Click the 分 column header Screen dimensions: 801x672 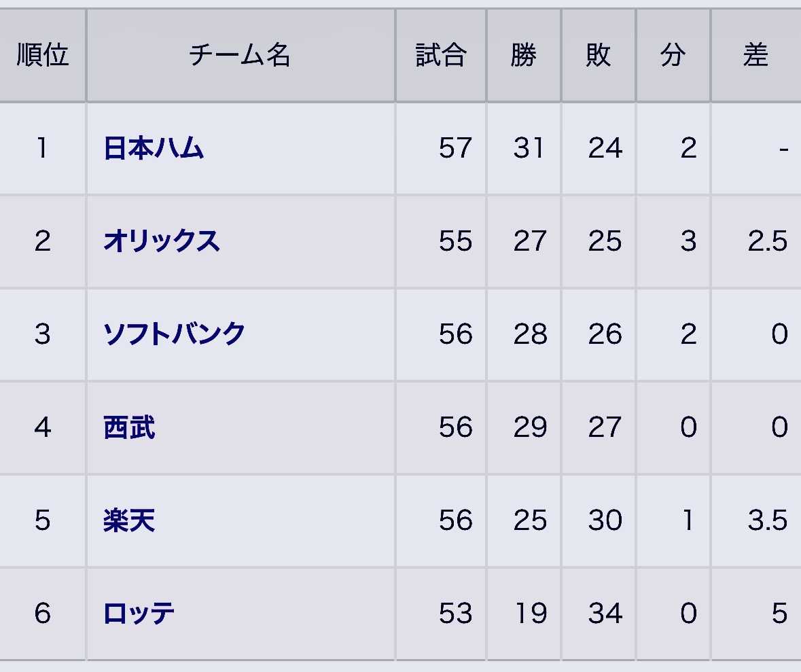point(673,56)
